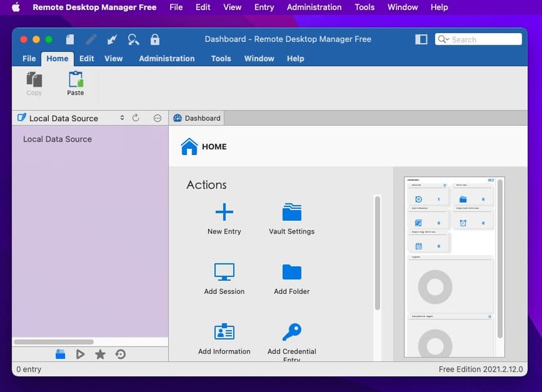Open the data source more options menu
The width and height of the screenshot is (542, 392).
click(157, 118)
